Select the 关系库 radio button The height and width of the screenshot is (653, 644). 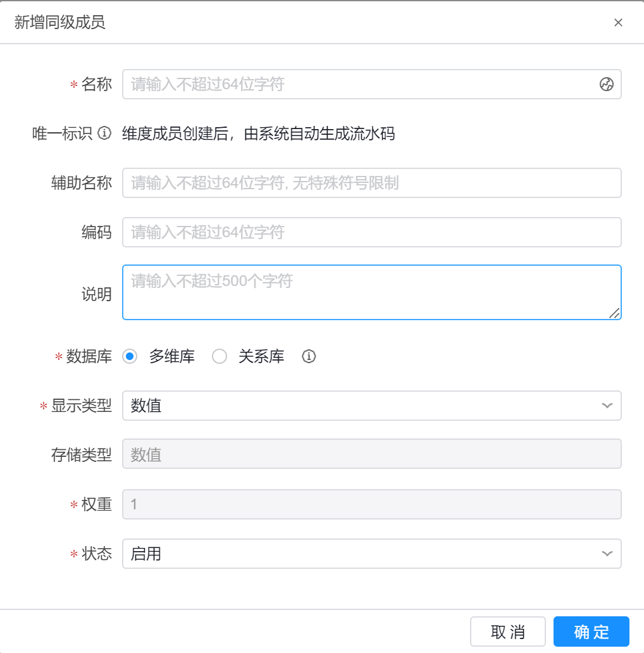pyautogui.click(x=220, y=357)
